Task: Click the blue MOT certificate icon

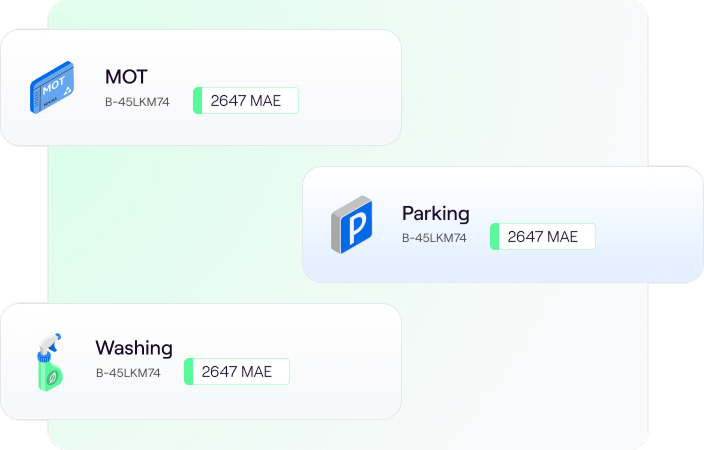Action: coord(52,87)
